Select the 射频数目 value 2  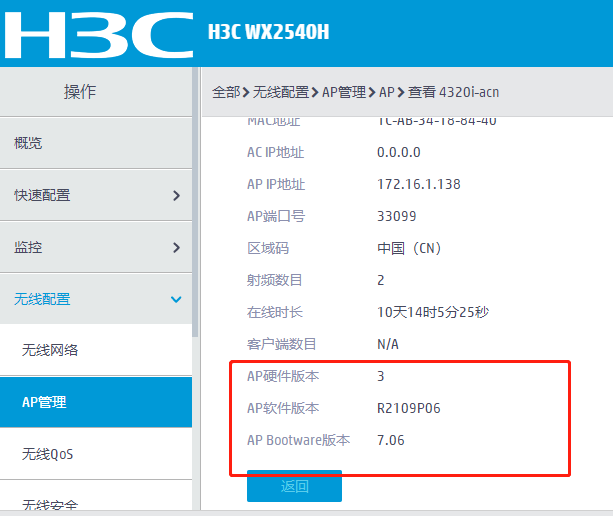(x=381, y=280)
